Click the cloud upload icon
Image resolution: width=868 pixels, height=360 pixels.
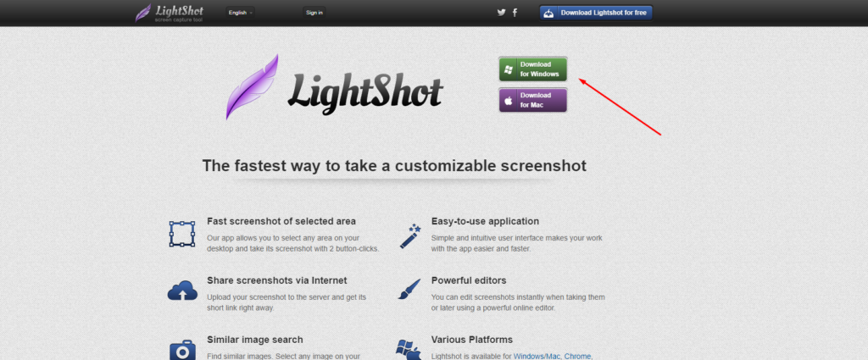click(183, 290)
